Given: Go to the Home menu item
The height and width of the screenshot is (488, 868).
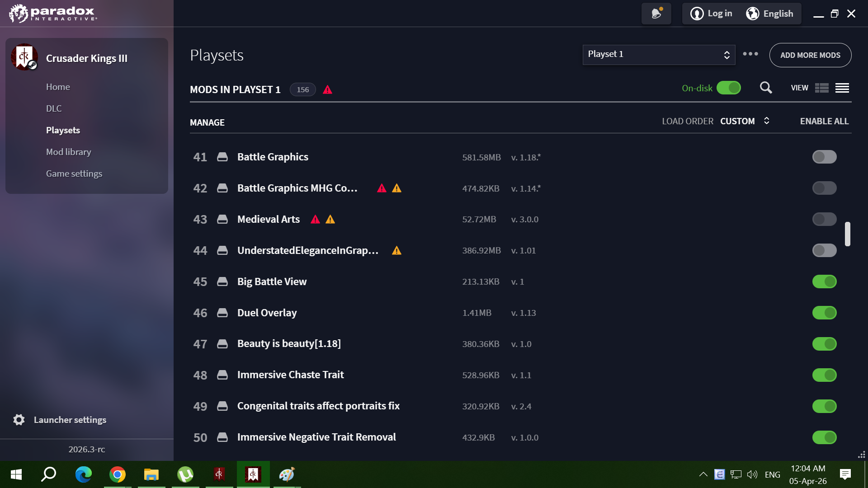Looking at the screenshot, I should (58, 87).
